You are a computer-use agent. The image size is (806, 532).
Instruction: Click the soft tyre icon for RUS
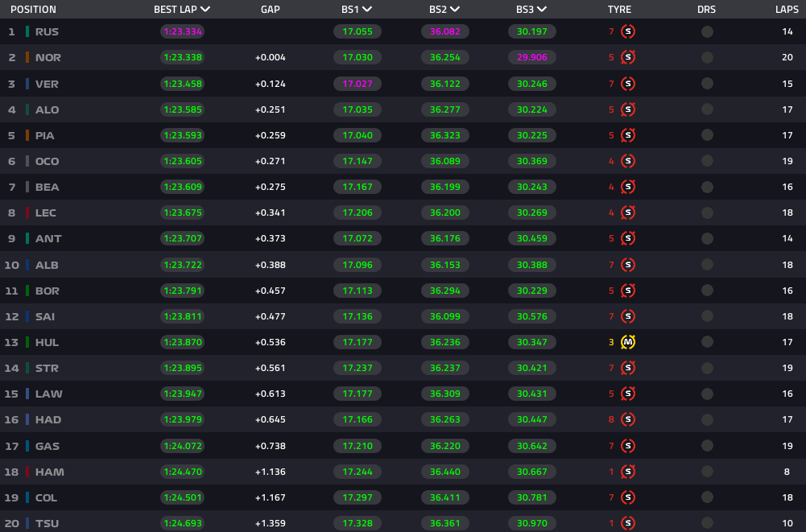pos(629,32)
